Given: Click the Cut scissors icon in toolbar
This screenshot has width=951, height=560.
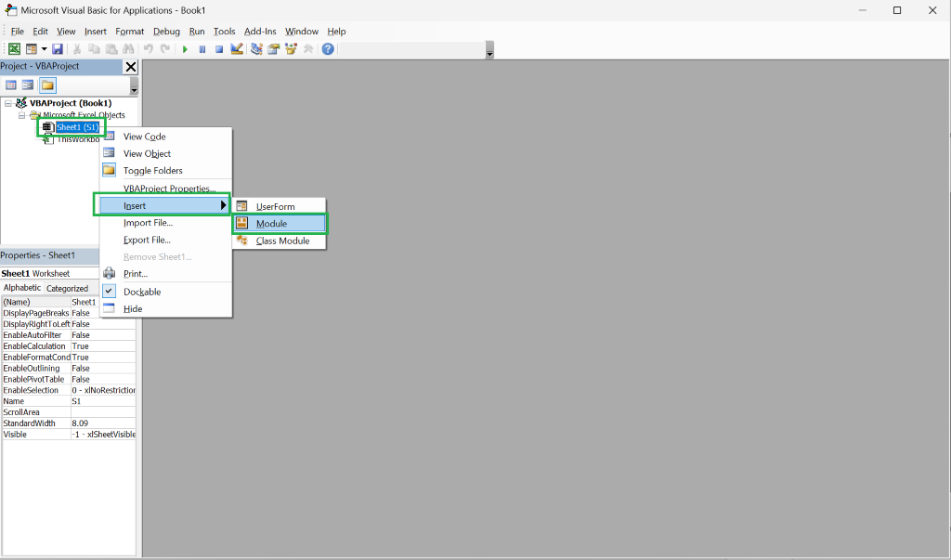Looking at the screenshot, I should (77, 49).
